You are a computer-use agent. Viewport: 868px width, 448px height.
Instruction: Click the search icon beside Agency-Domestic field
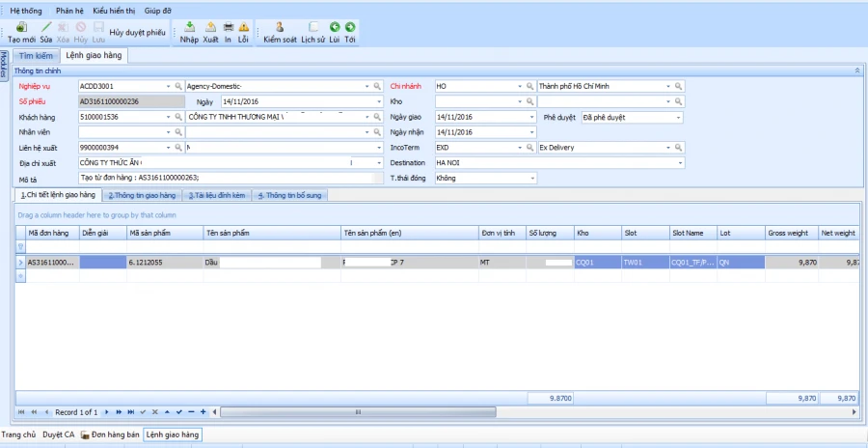tap(377, 87)
